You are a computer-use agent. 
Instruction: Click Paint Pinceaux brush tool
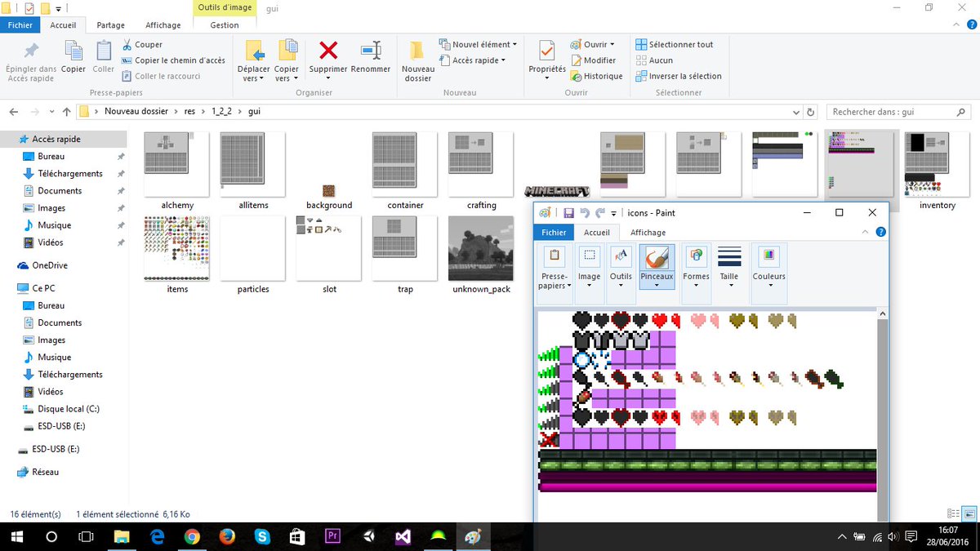657,266
